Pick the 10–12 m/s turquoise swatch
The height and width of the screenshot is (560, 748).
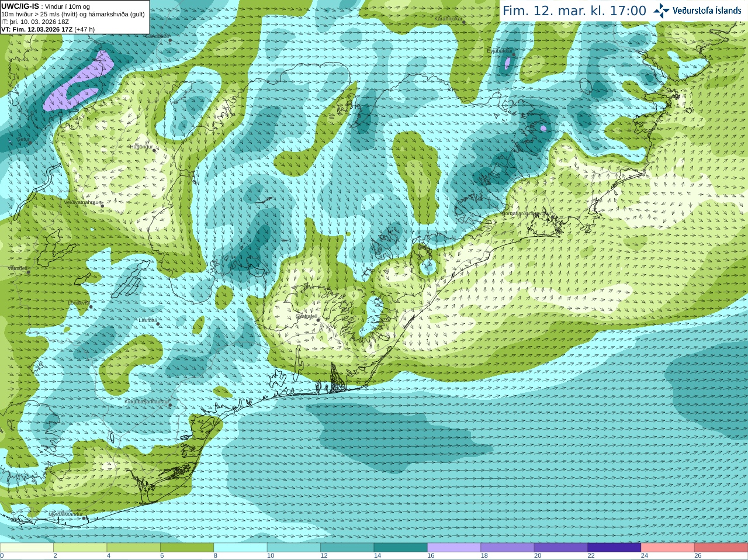pos(294,548)
